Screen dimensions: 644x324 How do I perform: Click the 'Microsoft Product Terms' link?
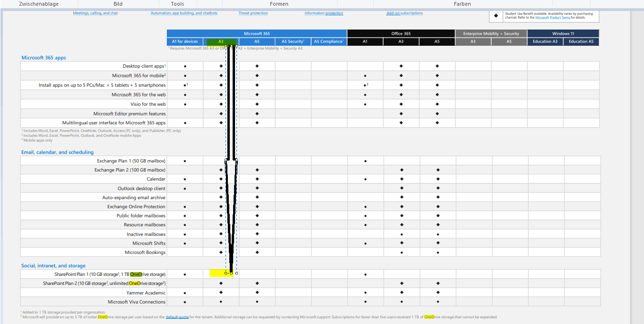tap(552, 17)
